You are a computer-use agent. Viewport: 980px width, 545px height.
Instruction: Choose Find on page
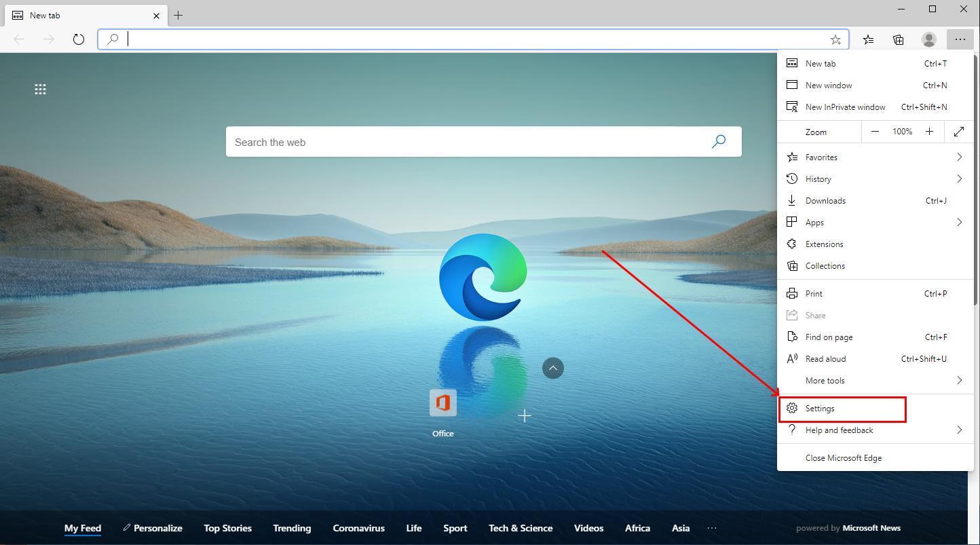(x=875, y=337)
